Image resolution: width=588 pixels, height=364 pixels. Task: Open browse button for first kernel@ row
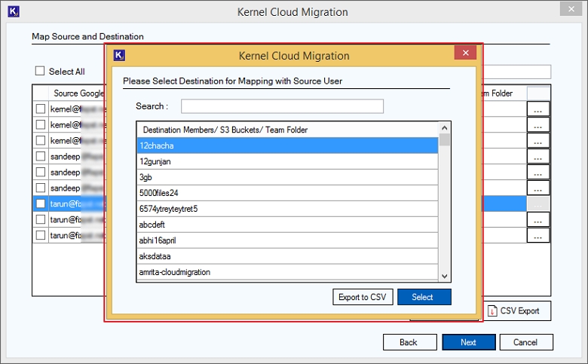[538, 109]
